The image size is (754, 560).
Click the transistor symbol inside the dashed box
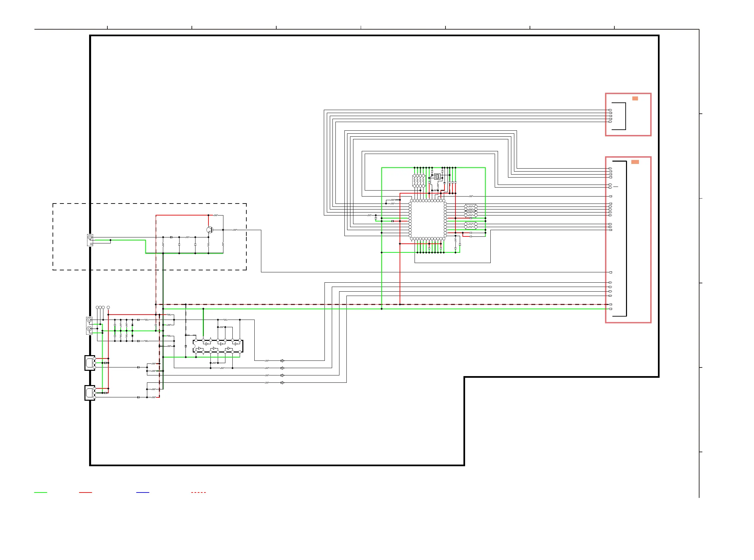pyautogui.click(x=209, y=230)
